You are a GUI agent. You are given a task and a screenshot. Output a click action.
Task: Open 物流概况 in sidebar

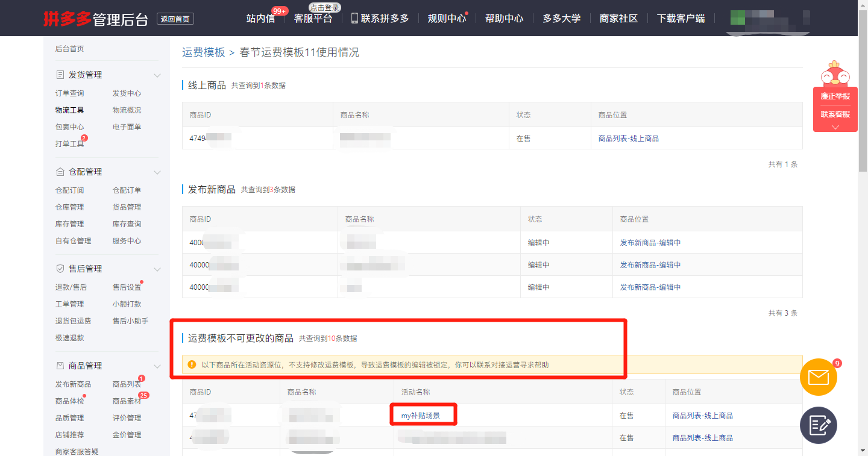pyautogui.click(x=127, y=110)
